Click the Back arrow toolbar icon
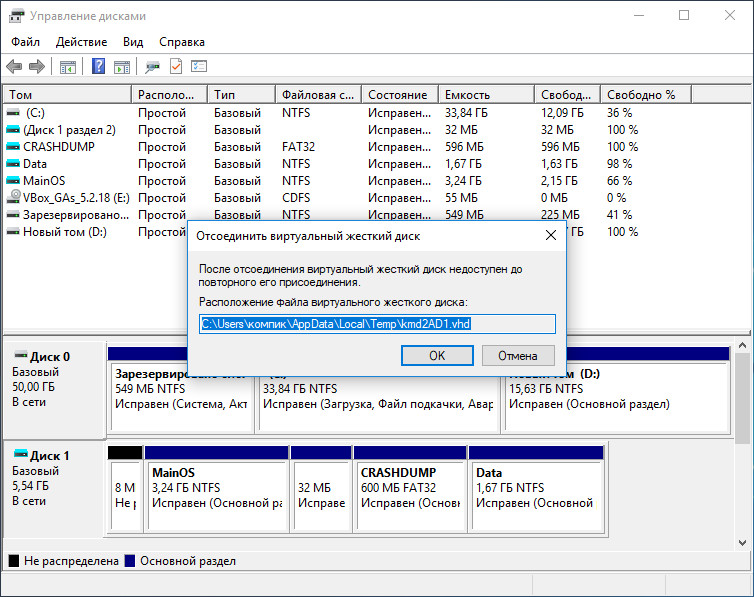 pos(14,67)
